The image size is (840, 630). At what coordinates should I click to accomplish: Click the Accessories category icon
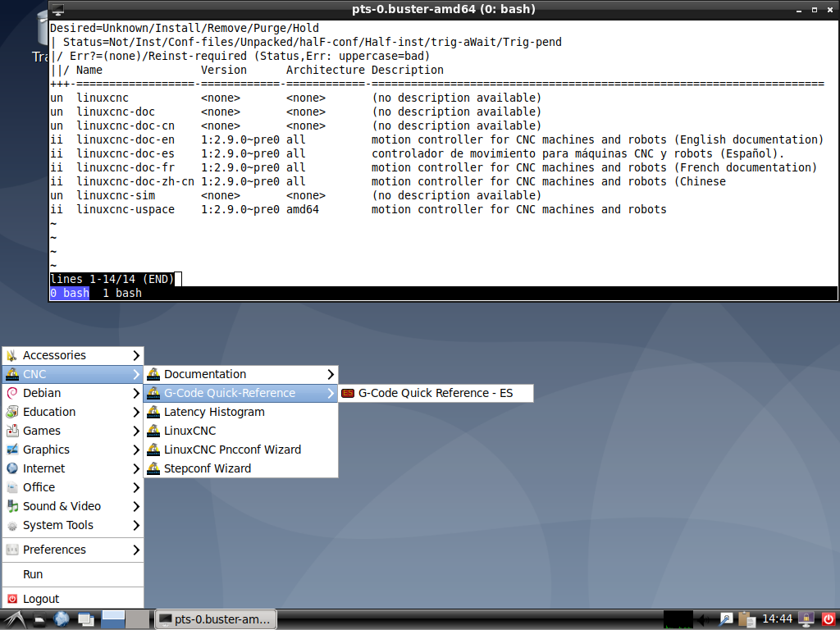11,355
